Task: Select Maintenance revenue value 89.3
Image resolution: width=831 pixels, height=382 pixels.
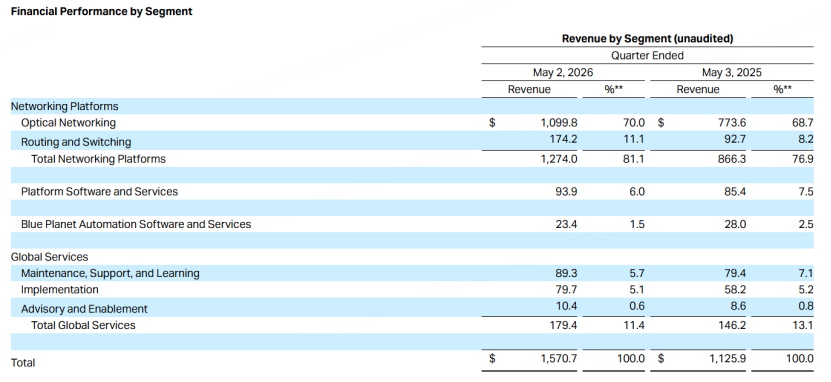Action: pyautogui.click(x=566, y=273)
